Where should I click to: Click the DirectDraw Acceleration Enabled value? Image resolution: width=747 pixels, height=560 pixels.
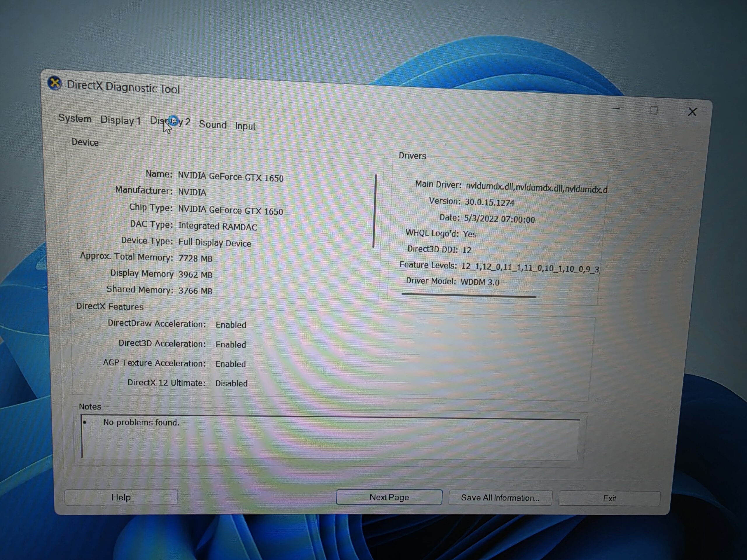(x=231, y=325)
